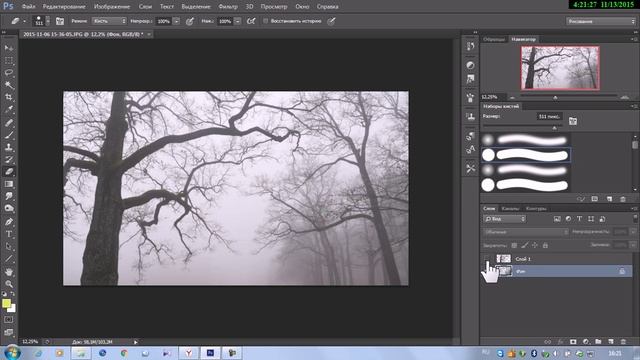640x360 pixels.
Task: Select the Dodge tool
Action: point(9,209)
